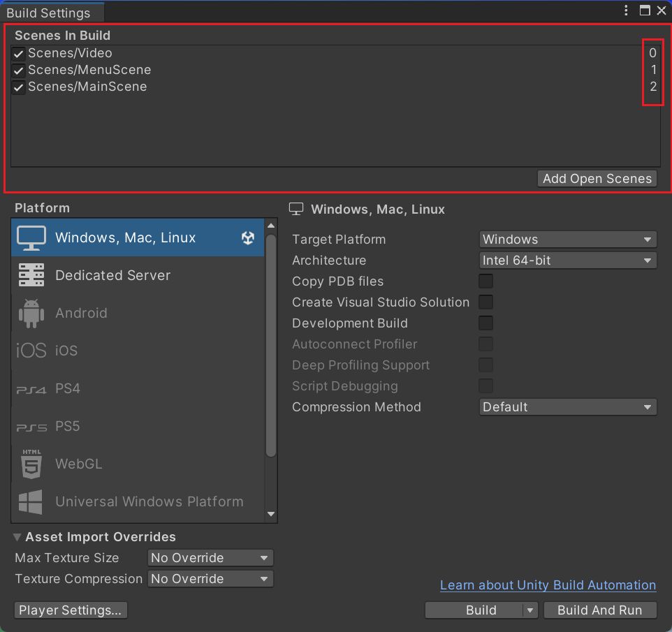Select the PS4 platform entry
Image resolution: width=672 pixels, height=632 pixels.
[138, 388]
